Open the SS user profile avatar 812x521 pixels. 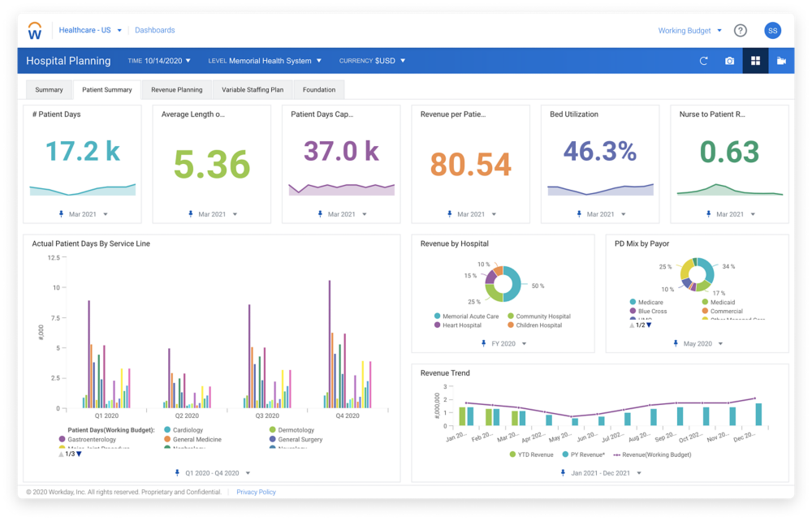[772, 31]
